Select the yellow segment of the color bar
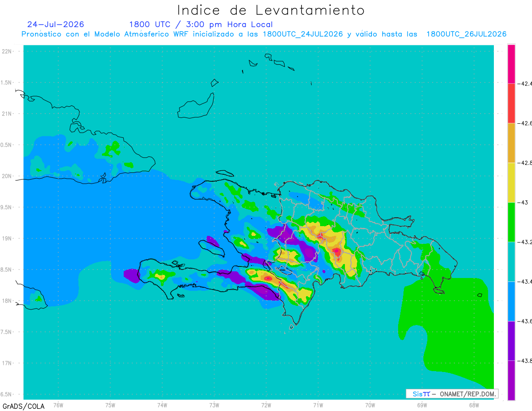 tap(511, 182)
